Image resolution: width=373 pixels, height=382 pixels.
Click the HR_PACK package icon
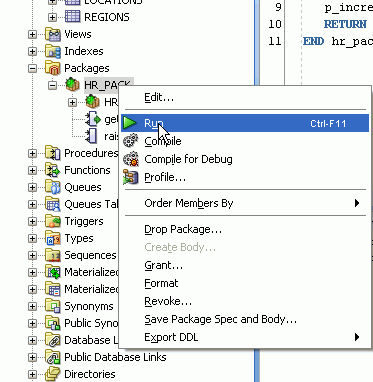click(73, 85)
